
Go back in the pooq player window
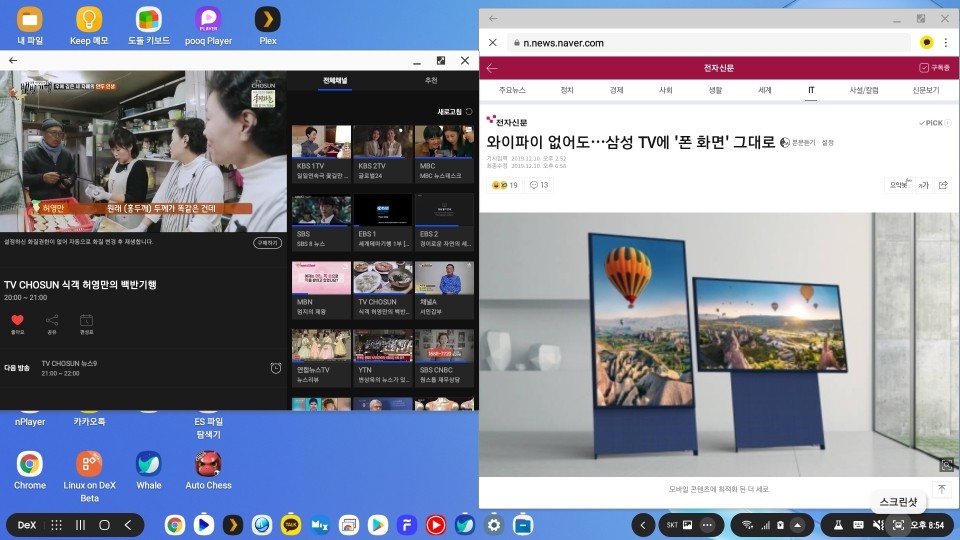tap(13, 60)
